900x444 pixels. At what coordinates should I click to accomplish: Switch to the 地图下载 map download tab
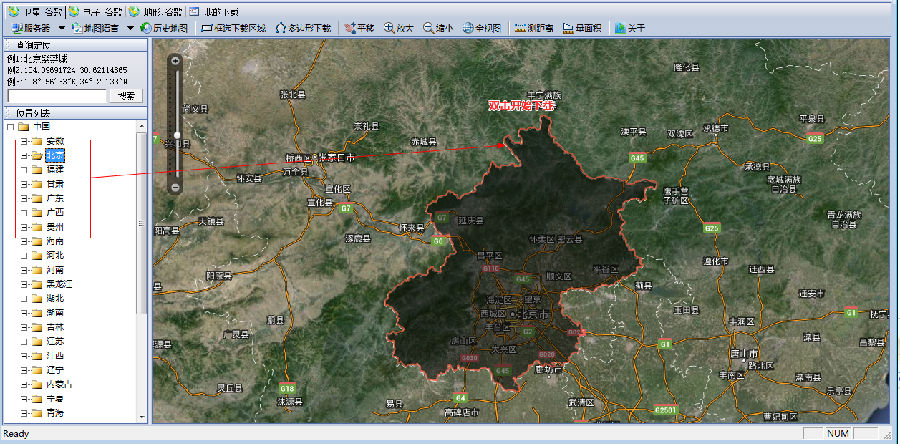click(x=214, y=11)
